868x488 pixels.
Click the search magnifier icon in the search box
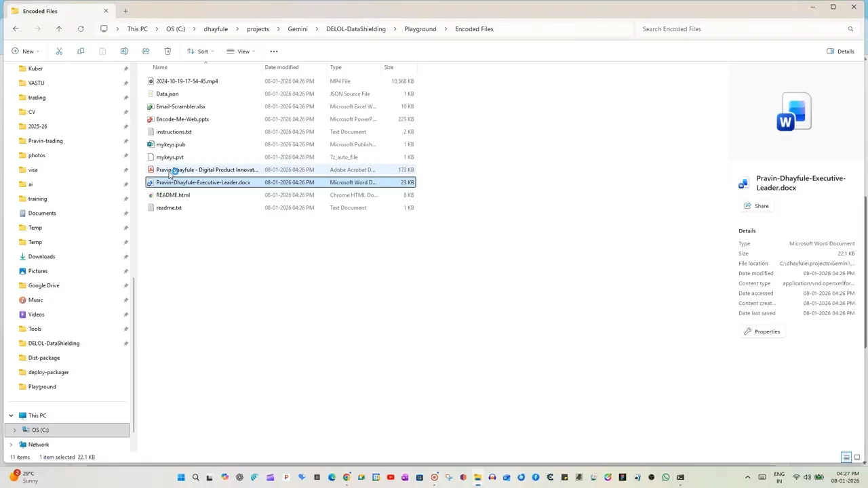pos(850,29)
